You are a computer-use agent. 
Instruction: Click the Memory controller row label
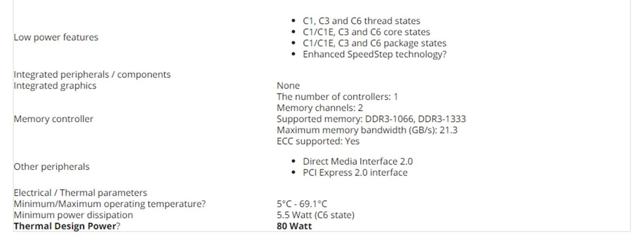pos(54,119)
